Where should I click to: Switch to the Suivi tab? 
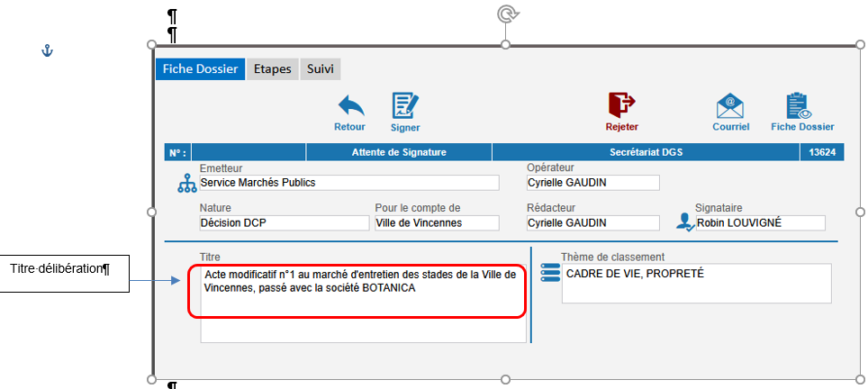click(x=321, y=69)
